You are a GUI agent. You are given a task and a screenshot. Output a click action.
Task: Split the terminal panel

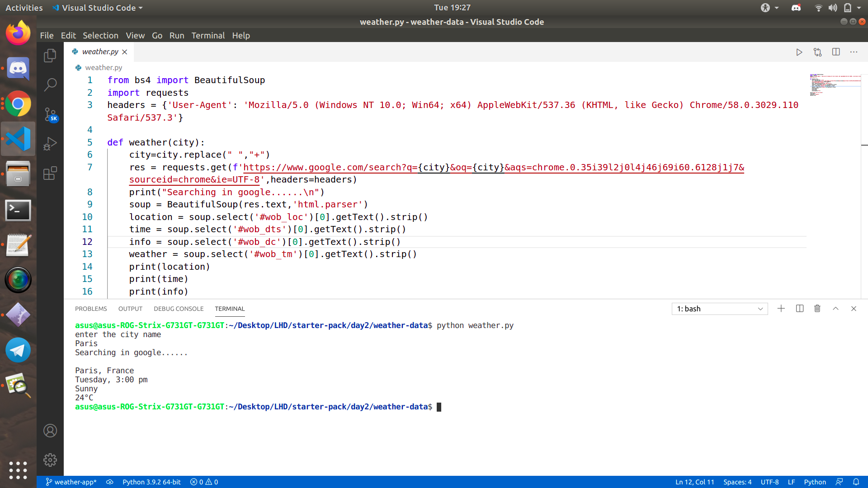tap(799, 309)
